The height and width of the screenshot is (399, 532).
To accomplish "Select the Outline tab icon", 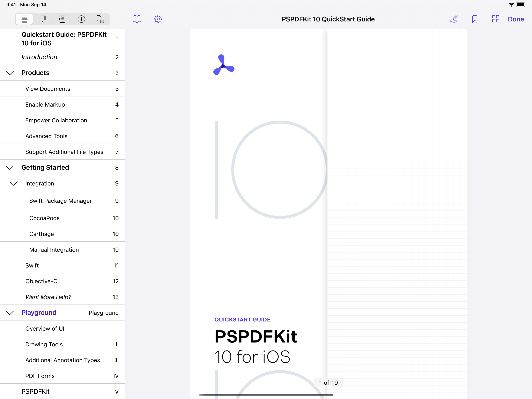I will click(24, 19).
